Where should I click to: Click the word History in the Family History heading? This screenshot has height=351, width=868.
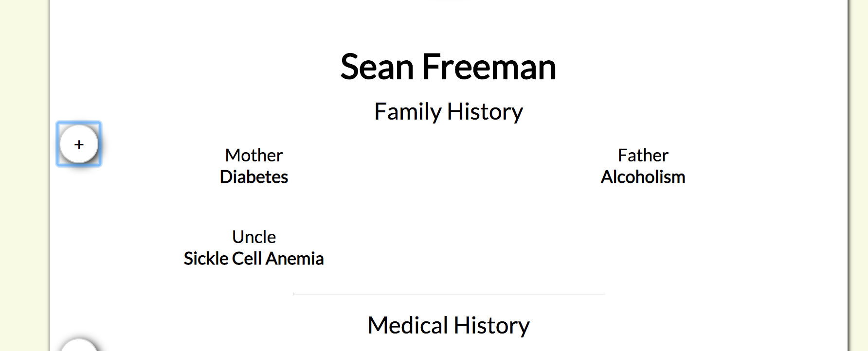(485, 112)
